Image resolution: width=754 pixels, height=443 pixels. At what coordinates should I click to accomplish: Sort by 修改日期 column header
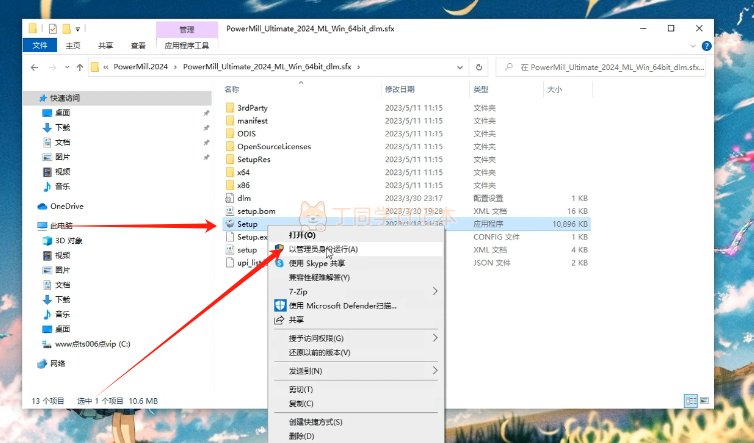tap(400, 89)
